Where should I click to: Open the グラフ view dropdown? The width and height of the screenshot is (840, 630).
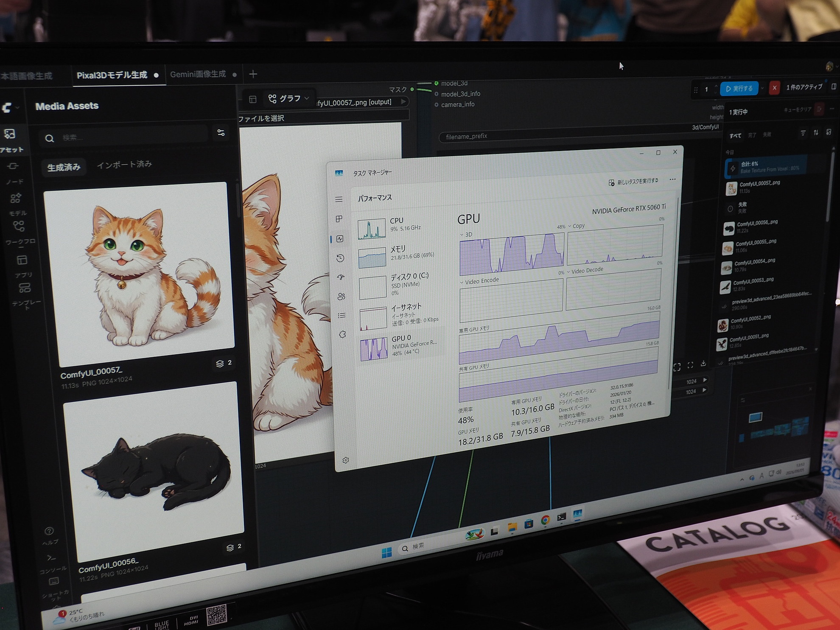pyautogui.click(x=289, y=98)
